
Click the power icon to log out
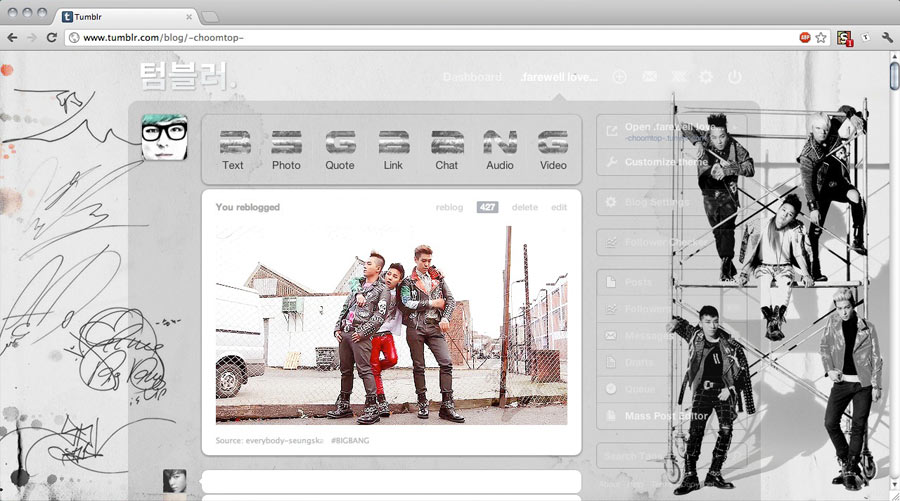tap(735, 77)
